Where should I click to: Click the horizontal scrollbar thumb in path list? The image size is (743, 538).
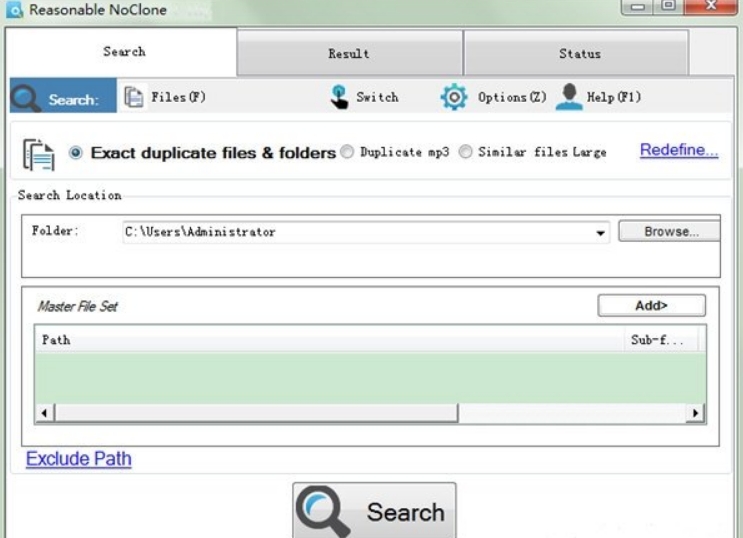click(256, 413)
